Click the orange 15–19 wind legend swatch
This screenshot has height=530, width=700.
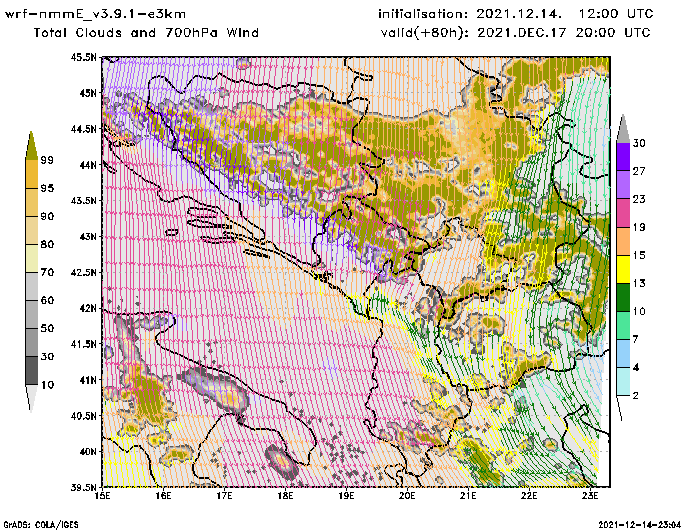point(623,241)
